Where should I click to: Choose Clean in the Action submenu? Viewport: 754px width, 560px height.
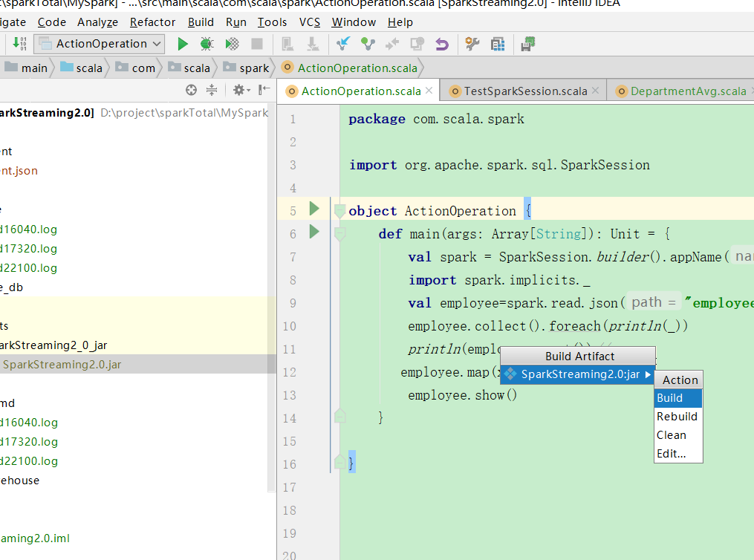pos(678,435)
